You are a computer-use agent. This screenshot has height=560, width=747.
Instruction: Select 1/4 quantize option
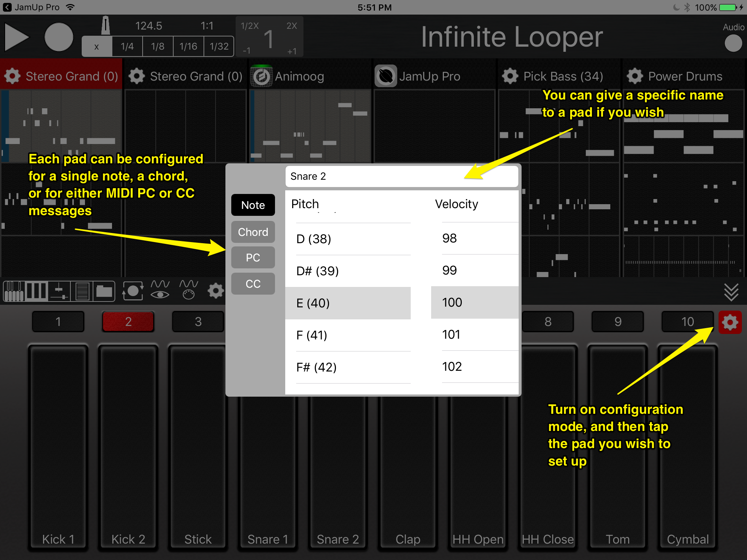(x=127, y=46)
